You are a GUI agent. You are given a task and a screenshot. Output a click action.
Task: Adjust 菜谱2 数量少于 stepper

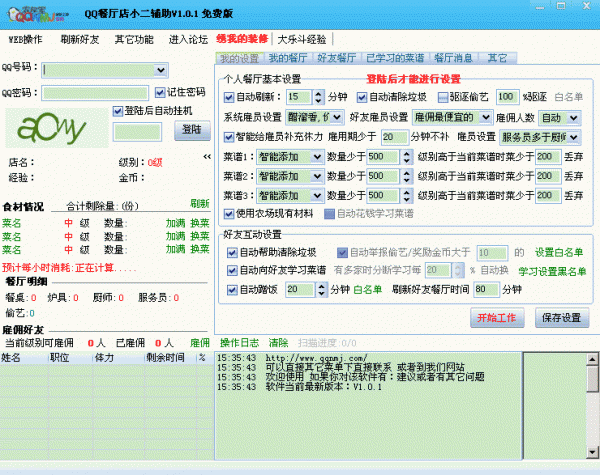coord(406,176)
